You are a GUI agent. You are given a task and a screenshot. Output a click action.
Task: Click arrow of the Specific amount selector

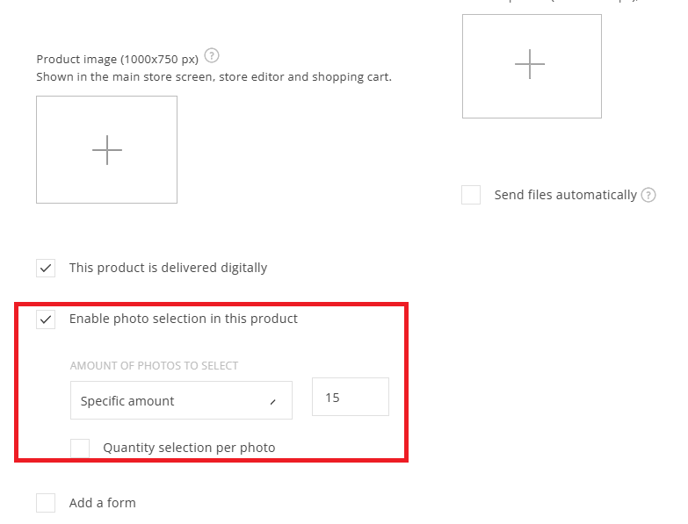pos(273,402)
